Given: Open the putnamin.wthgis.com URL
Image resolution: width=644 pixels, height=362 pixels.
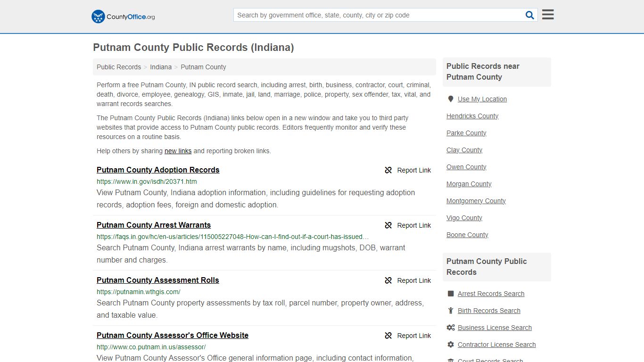Looking at the screenshot, I should (139, 292).
